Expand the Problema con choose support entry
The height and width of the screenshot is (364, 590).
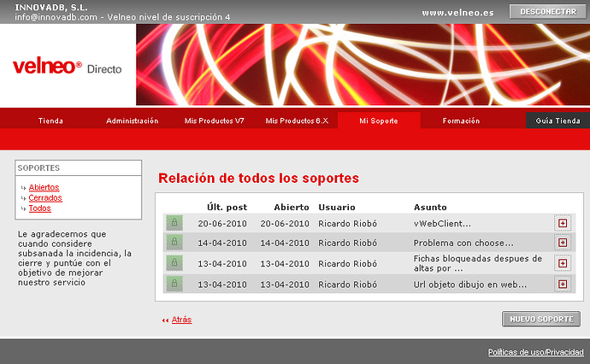coord(563,243)
